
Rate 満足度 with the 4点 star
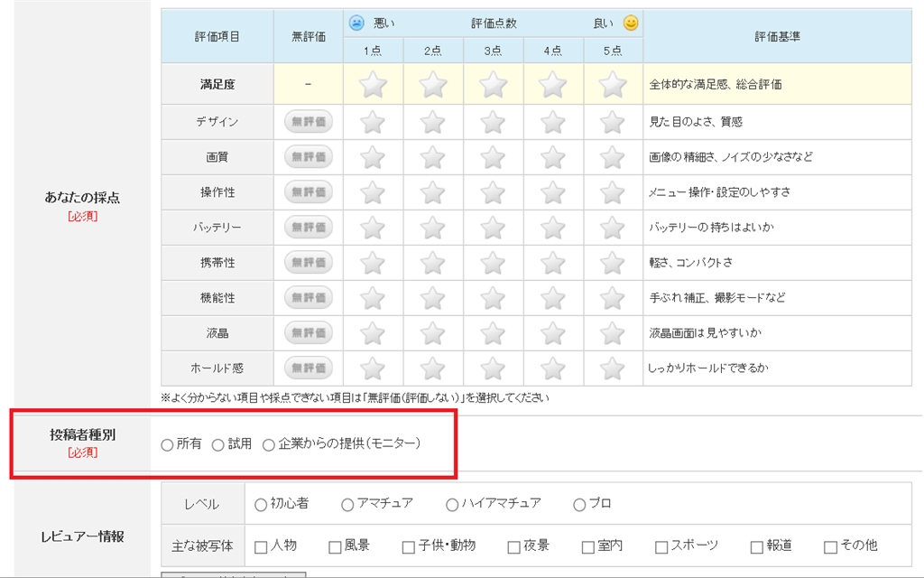[553, 84]
